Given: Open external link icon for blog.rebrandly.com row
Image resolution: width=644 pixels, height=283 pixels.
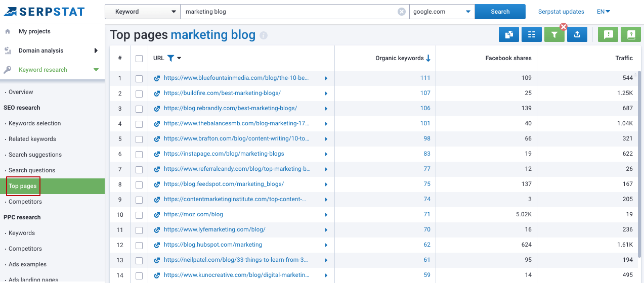Looking at the screenshot, I should [x=157, y=109].
